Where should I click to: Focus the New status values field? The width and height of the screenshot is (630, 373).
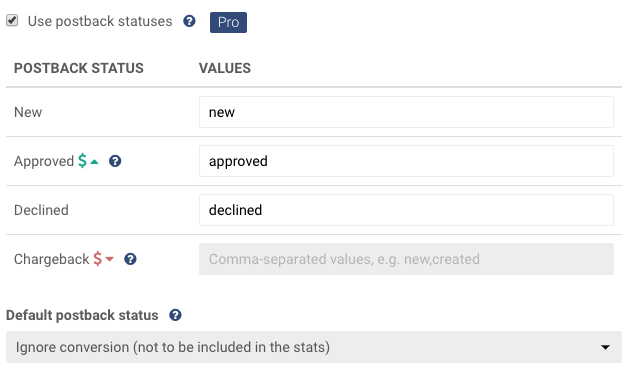pyautogui.click(x=406, y=112)
